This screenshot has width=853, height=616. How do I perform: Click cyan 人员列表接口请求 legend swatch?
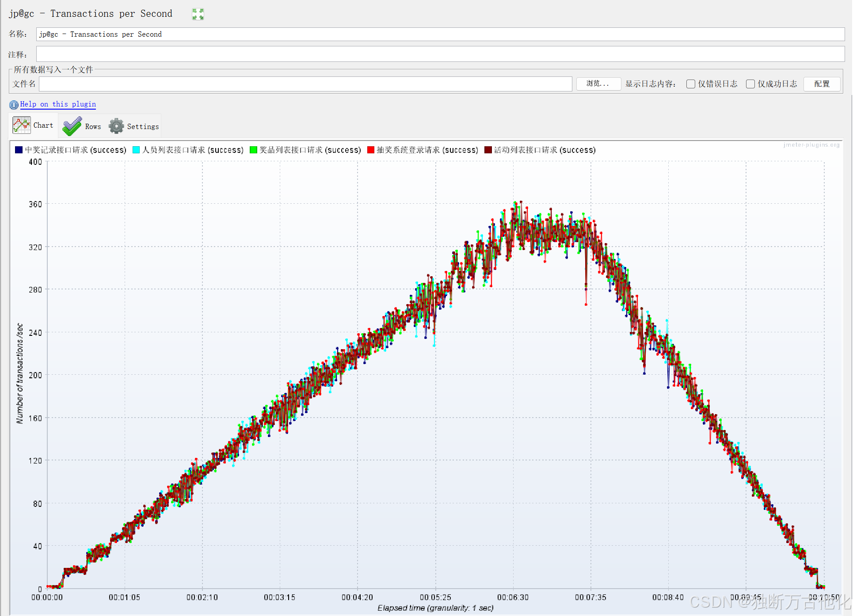coord(136,150)
